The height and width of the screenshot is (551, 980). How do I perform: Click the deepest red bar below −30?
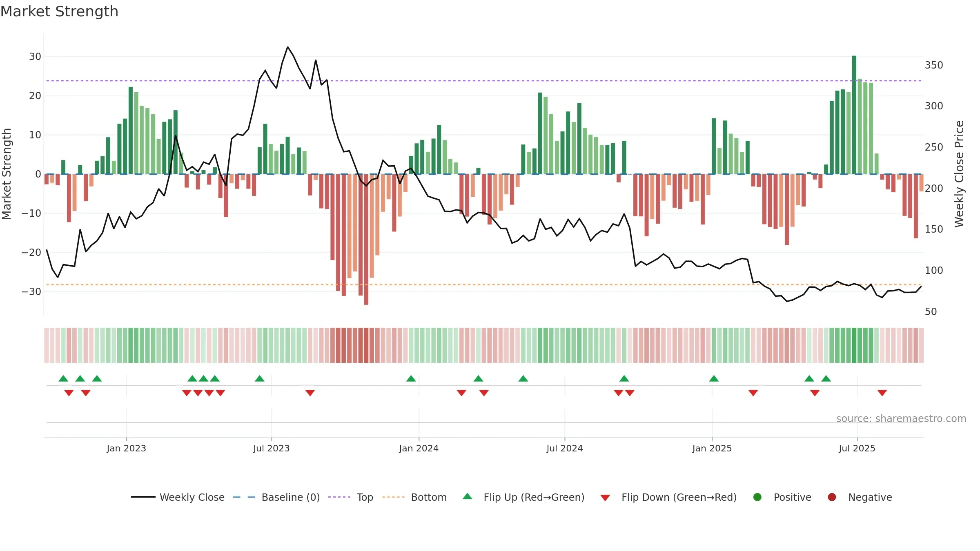(x=366, y=239)
